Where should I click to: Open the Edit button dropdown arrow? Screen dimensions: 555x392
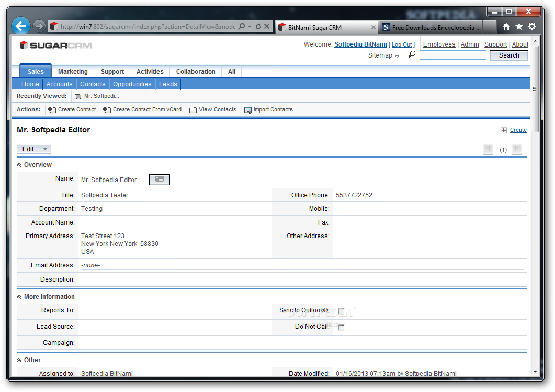pos(45,149)
